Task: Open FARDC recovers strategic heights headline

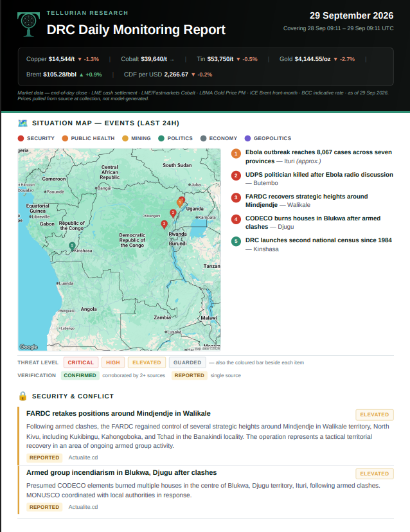Action: tap(307, 200)
